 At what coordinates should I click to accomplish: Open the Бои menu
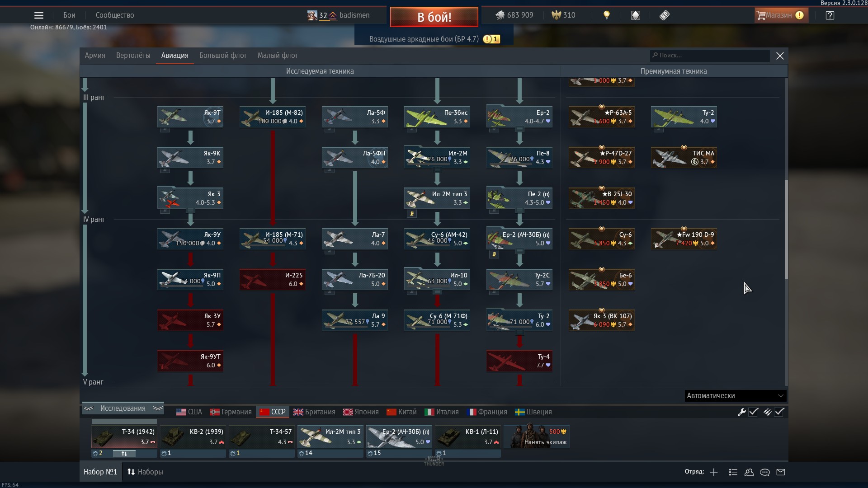69,15
